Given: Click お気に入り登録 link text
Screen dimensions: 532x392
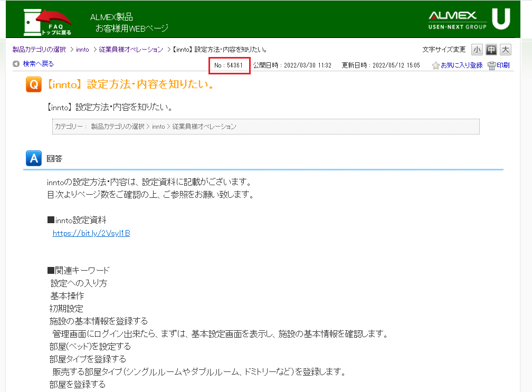Looking at the screenshot, I should tap(461, 65).
